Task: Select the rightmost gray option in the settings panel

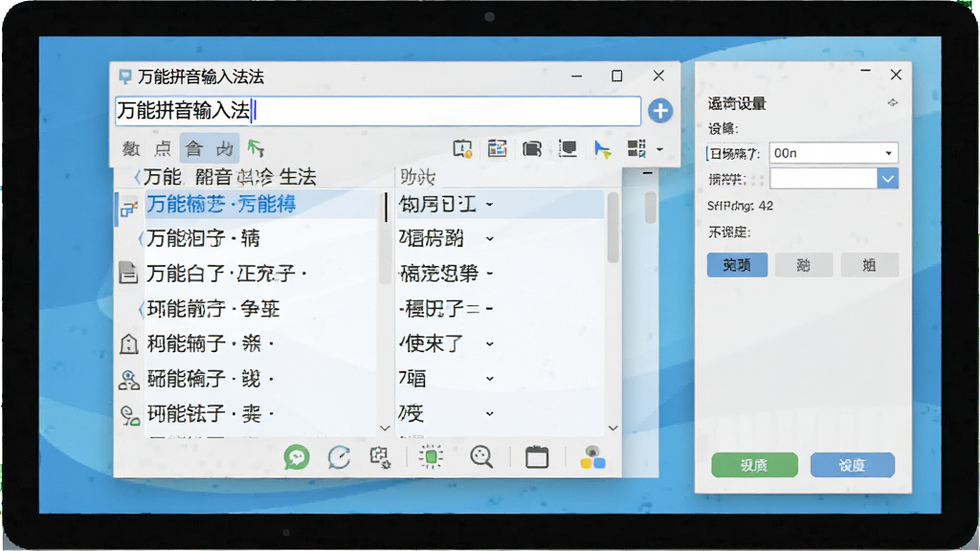Action: (869, 265)
